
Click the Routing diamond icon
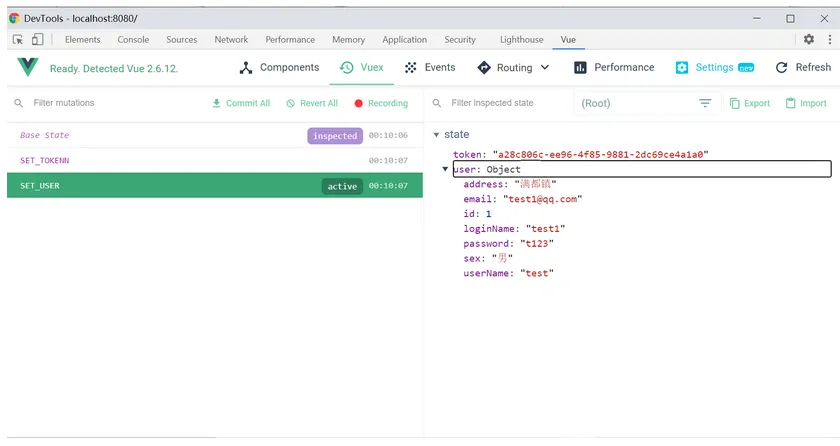[x=484, y=67]
